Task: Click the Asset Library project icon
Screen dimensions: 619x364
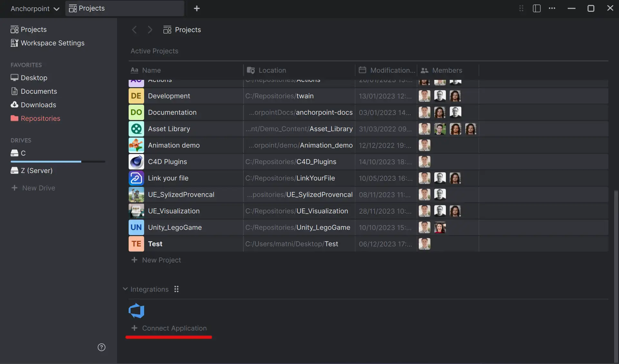Action: pyautogui.click(x=136, y=129)
